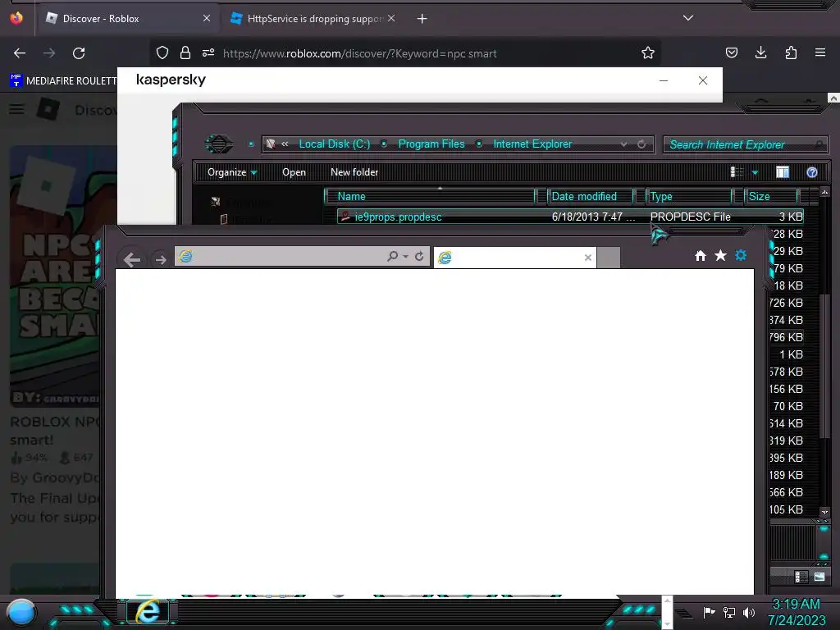The width and height of the screenshot is (840, 630).
Task: Open Firefox hamburger application menu
Action: point(820,52)
